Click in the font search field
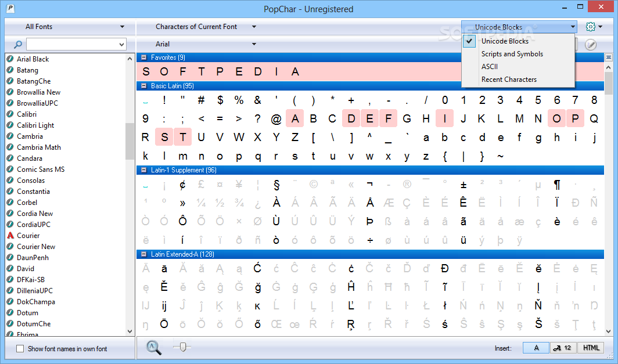Viewport: 618px width, 364px height. [x=72, y=45]
